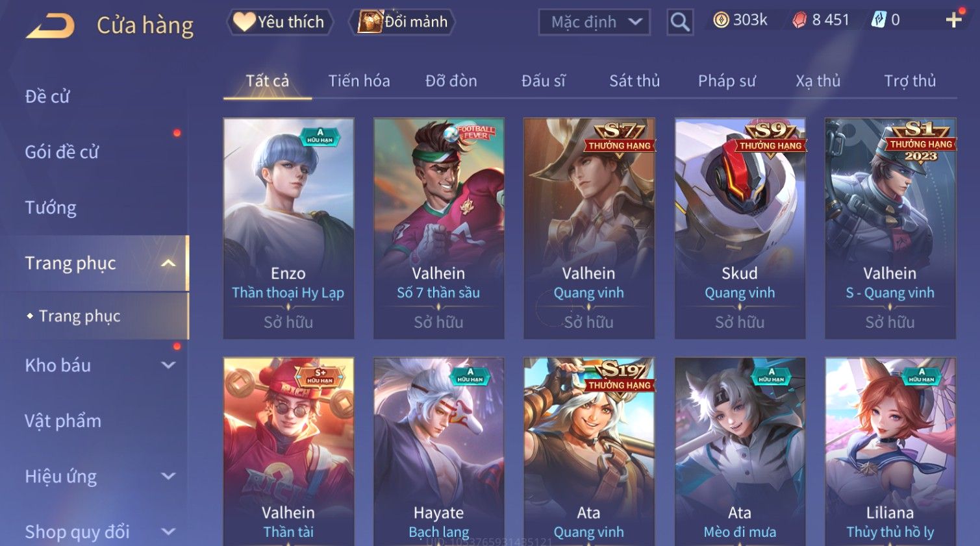The height and width of the screenshot is (546, 980).
Task: Open Liliana Thủy thủ hồ ly skin
Action: pyautogui.click(x=890, y=452)
